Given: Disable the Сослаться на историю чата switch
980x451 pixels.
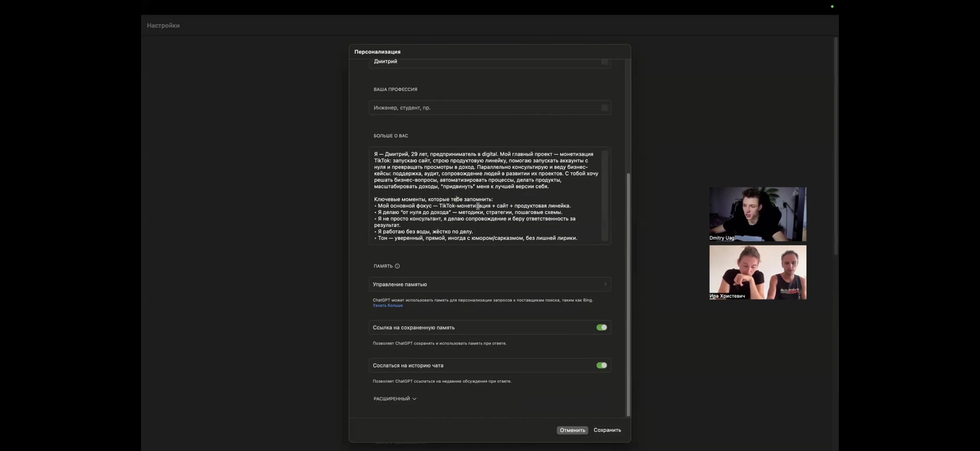Looking at the screenshot, I should pos(601,366).
